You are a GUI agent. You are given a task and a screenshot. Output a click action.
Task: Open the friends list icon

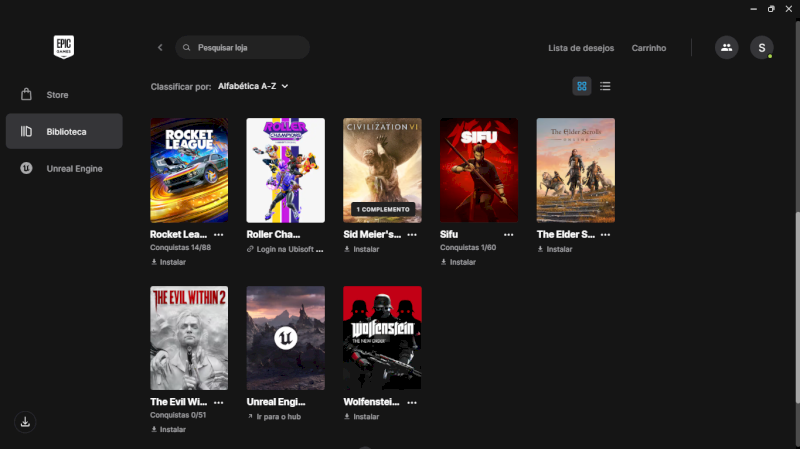[x=727, y=47]
